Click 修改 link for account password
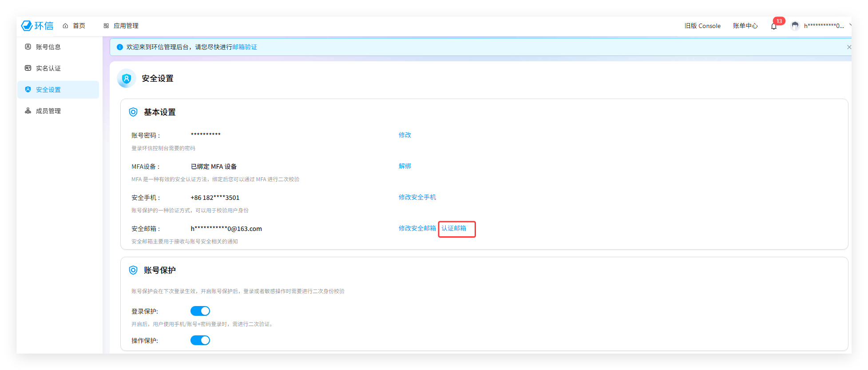 [404, 135]
